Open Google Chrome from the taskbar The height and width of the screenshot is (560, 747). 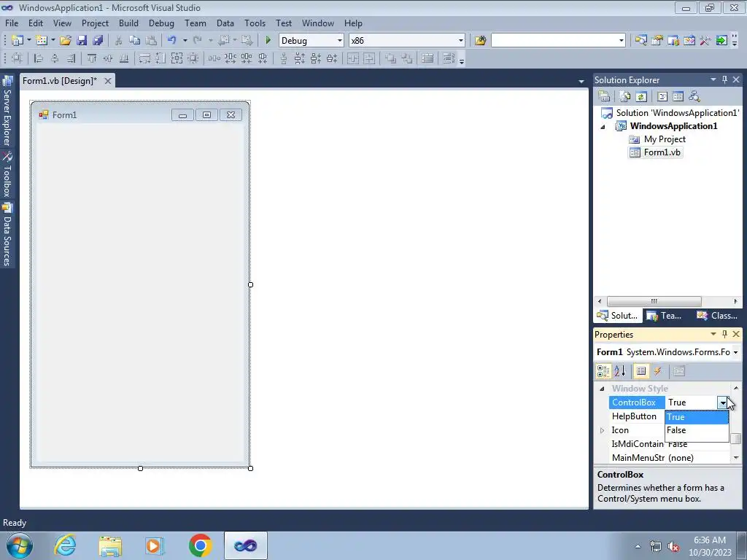click(200, 545)
